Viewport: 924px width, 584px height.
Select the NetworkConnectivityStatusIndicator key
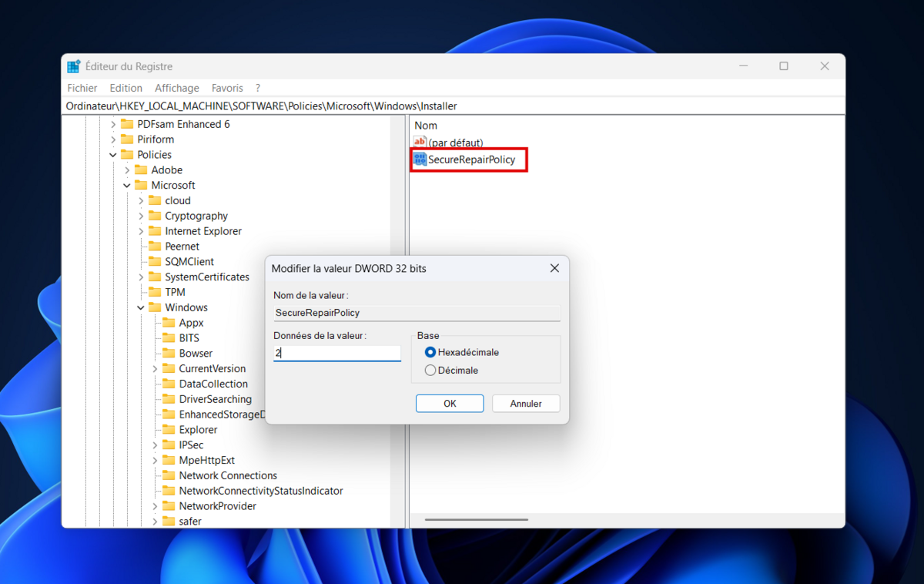pos(261,491)
